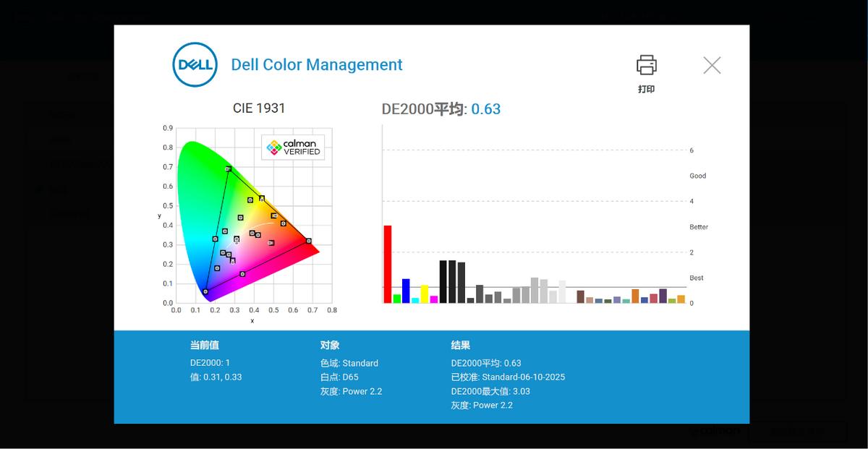Click the '对象' column heading
The image size is (868, 449).
point(330,346)
